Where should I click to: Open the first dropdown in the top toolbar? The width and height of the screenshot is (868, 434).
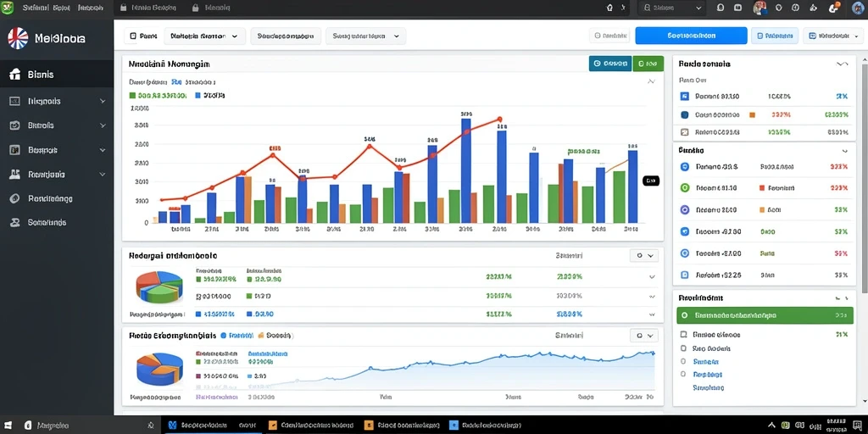(x=205, y=36)
